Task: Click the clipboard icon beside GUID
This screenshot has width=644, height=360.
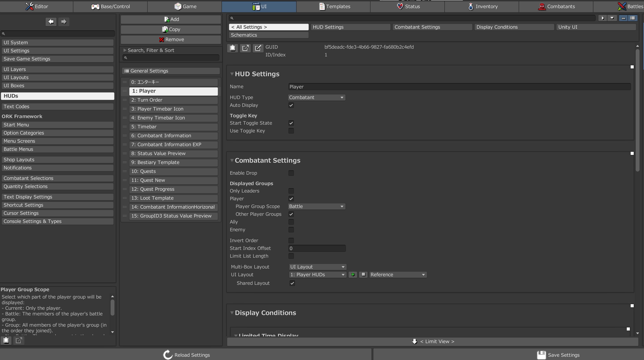Action: click(x=233, y=48)
